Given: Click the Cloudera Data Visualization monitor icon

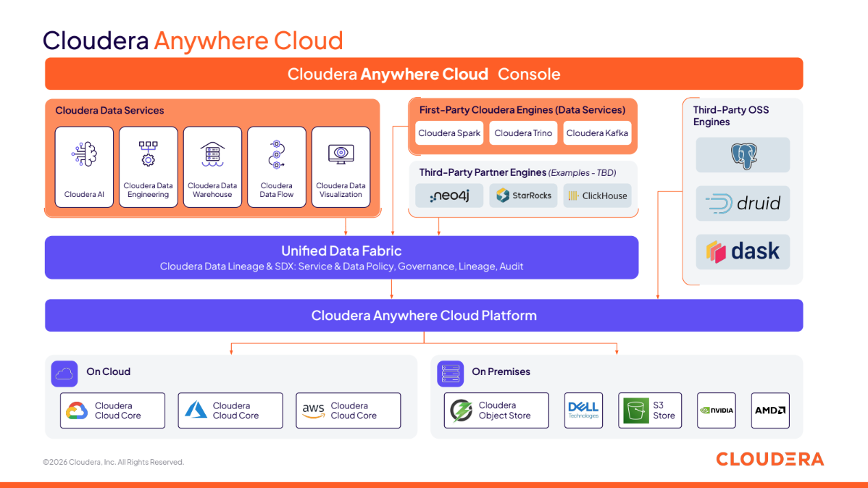Looking at the screenshot, I should pos(341,154).
